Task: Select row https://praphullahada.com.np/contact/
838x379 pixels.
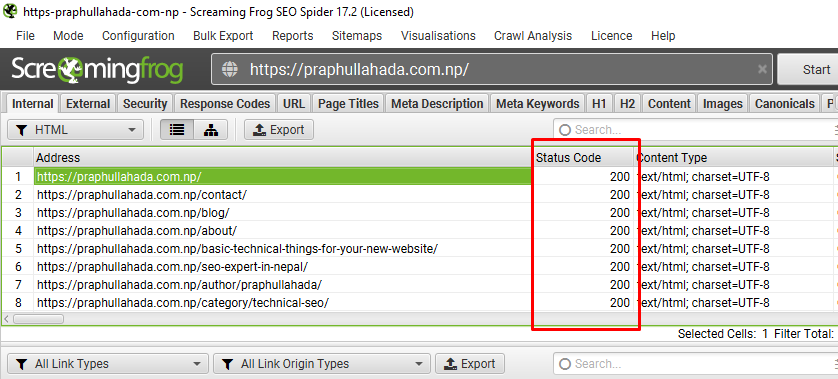Action: point(283,195)
